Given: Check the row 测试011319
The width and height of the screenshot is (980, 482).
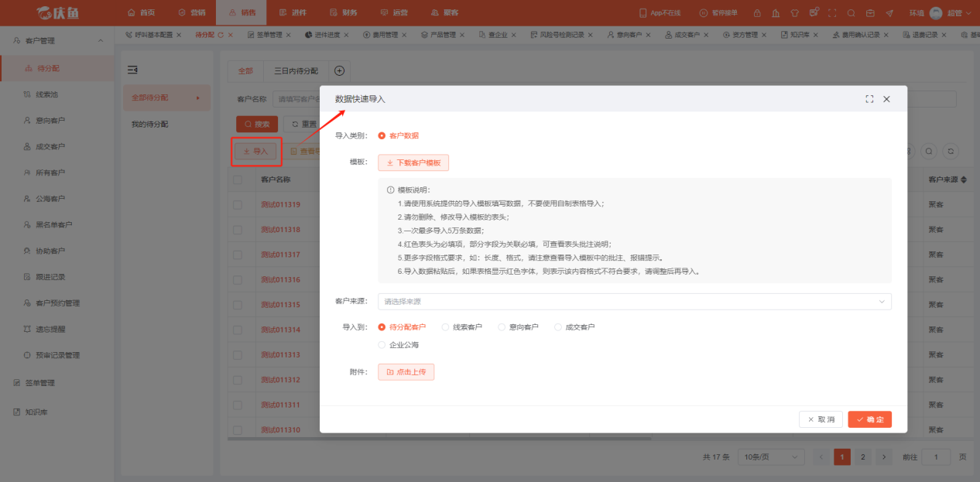Looking at the screenshot, I should [238, 205].
